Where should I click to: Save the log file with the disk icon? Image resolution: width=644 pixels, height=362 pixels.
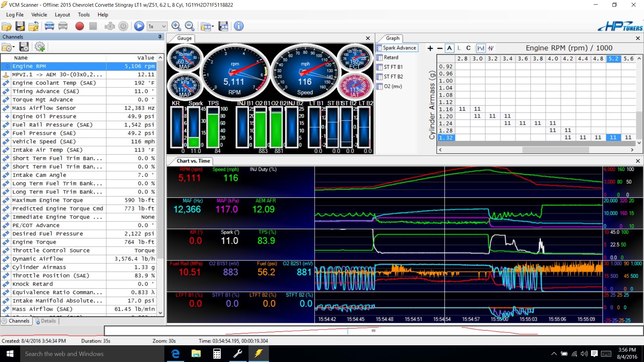tap(20, 26)
